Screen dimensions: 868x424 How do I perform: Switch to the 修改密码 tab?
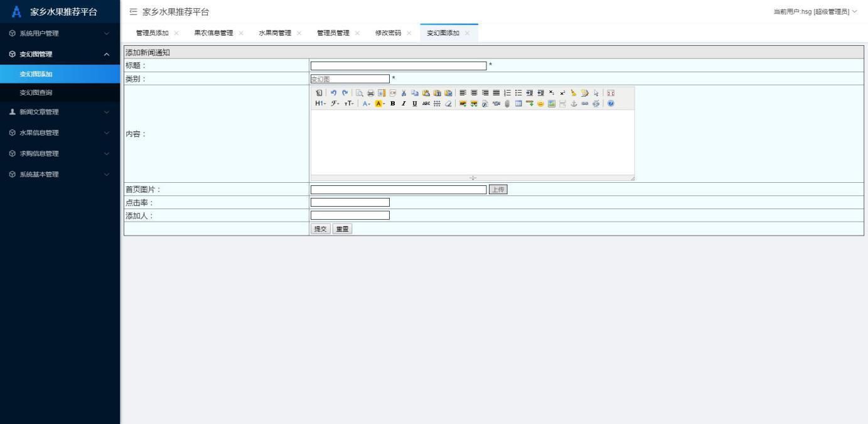[x=390, y=33]
